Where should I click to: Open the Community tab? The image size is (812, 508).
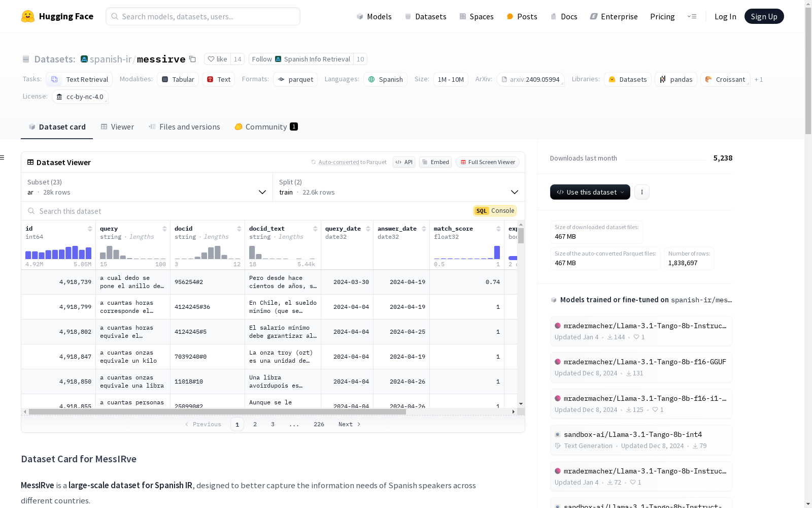(266, 127)
